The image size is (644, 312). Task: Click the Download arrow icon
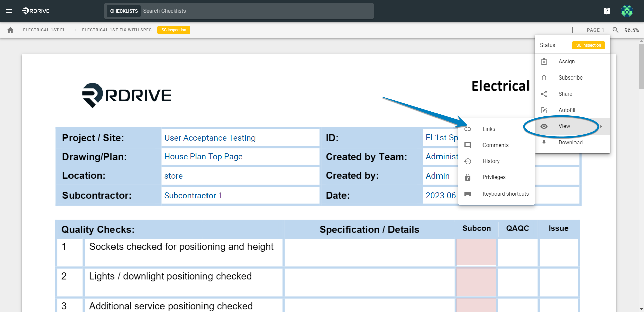click(x=544, y=142)
